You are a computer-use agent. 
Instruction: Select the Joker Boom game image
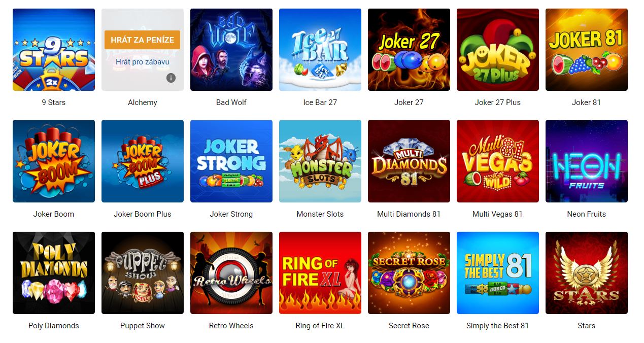coord(54,161)
